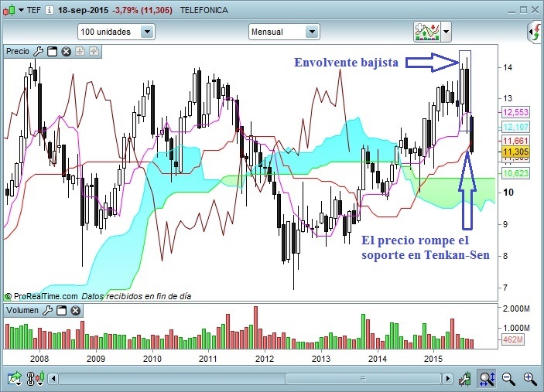The image size is (544, 392).
Task: Click the 2.000M volume axis label
Action: [x=516, y=308]
